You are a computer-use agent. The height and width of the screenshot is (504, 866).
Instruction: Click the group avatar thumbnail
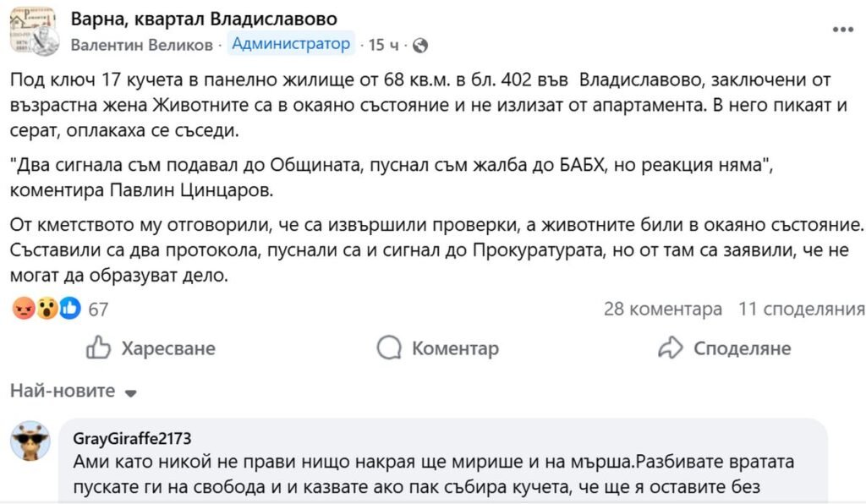(x=34, y=31)
